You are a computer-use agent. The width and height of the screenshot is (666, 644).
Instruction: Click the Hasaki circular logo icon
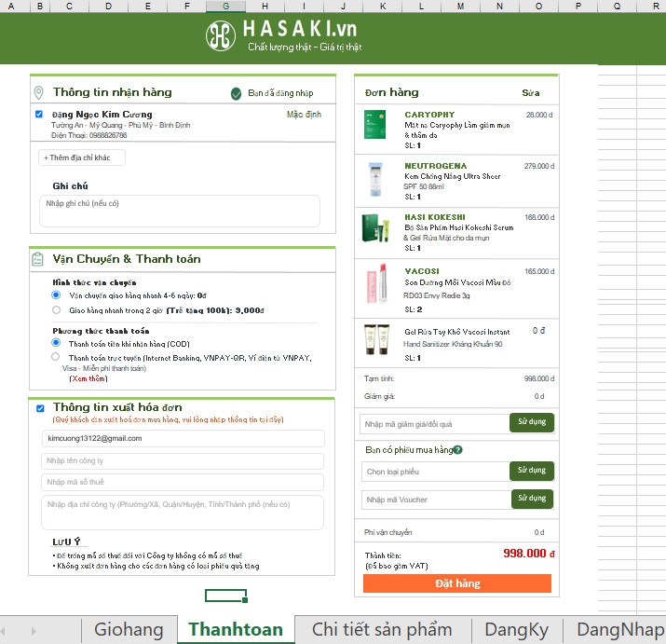[x=221, y=35]
